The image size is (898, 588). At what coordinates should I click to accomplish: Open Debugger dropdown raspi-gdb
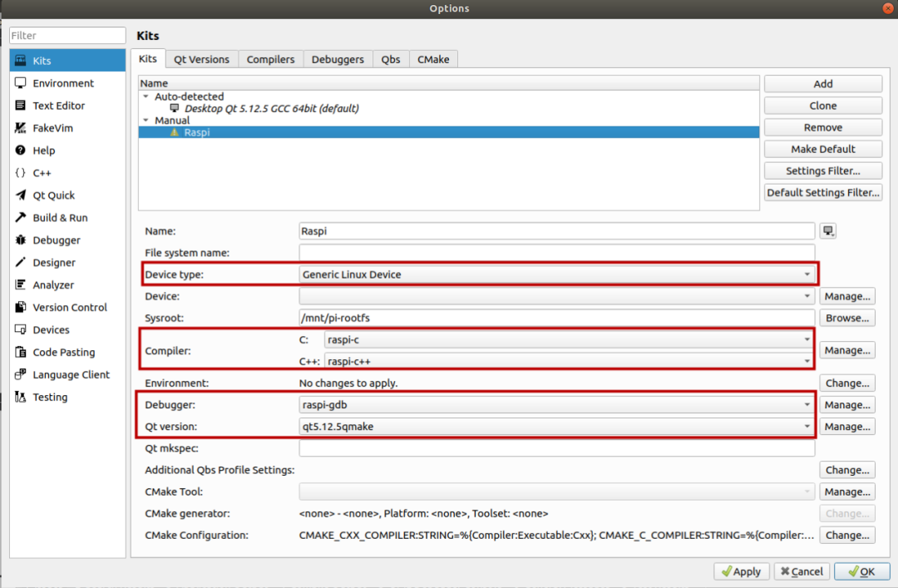556,404
